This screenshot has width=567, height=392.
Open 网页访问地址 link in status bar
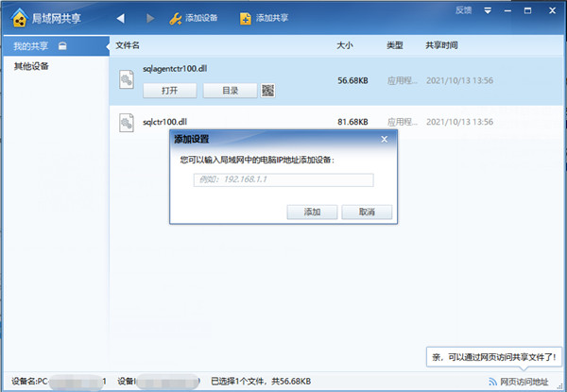[x=524, y=382]
